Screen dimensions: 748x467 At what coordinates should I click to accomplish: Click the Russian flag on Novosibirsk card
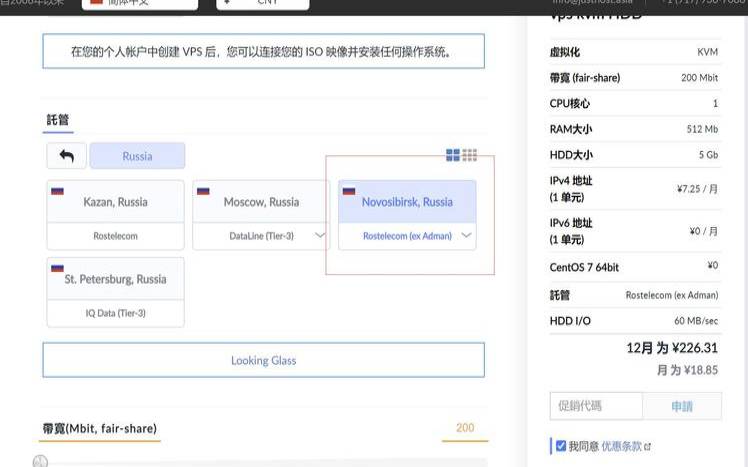(x=349, y=191)
